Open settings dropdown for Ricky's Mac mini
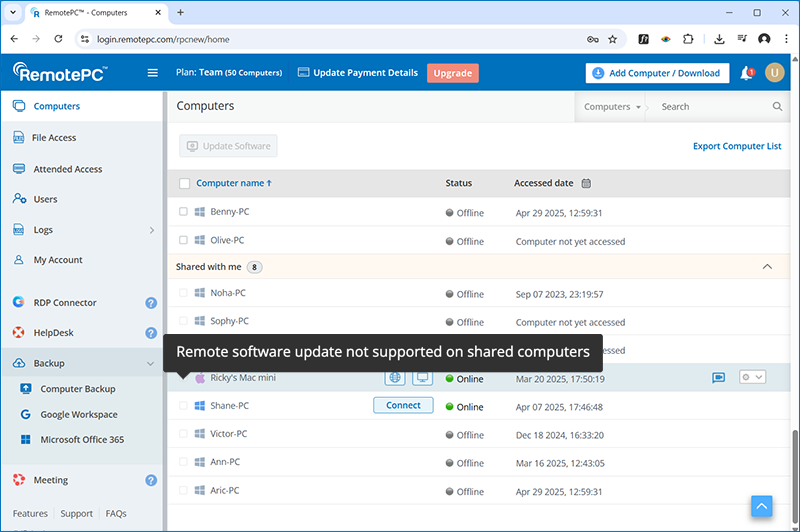 coord(752,377)
